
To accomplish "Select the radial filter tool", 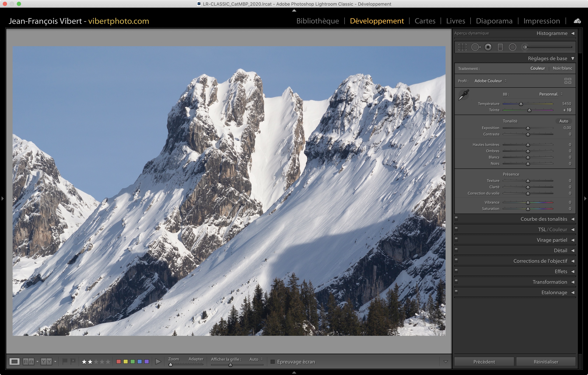I will 512,47.
